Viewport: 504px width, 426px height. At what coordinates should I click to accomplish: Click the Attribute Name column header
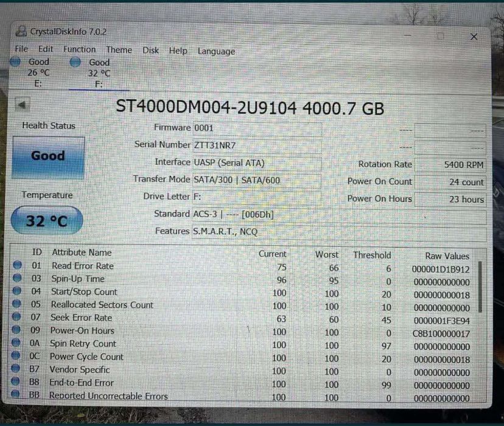[x=82, y=253]
